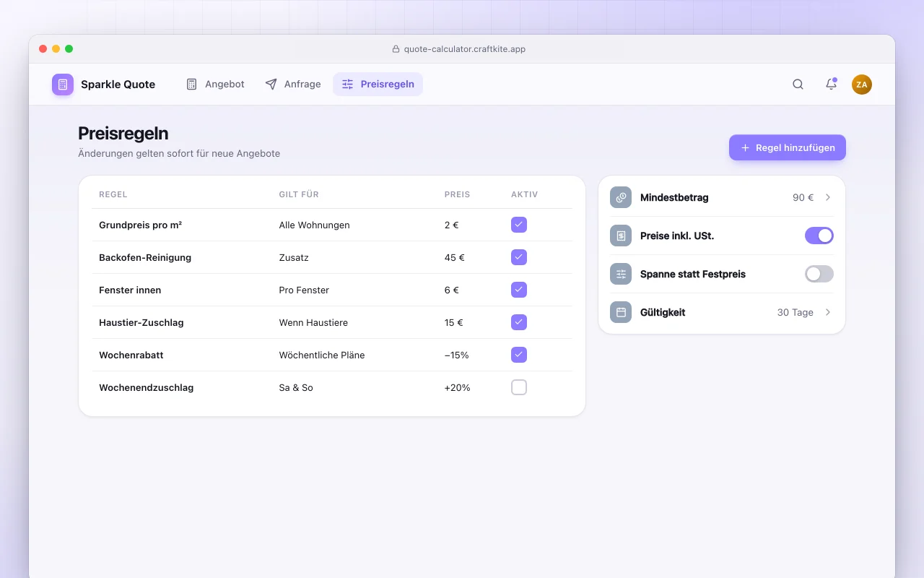Viewport: 924px width, 578px height.
Task: Click the Spanne statt Festpreis sliders icon
Action: (621, 274)
